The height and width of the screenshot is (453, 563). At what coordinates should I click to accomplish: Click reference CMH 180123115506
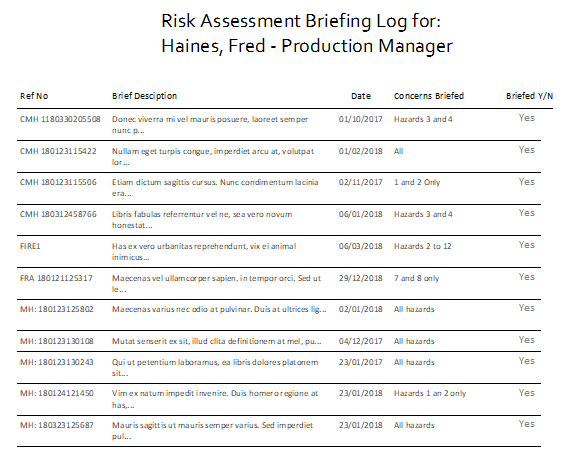pos(58,182)
